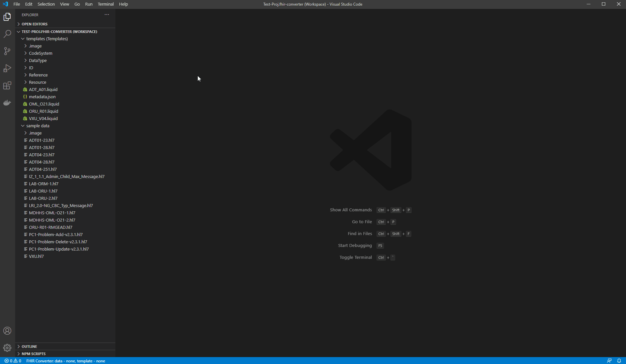Expand the .image folder under templates

[x=65, y=46]
